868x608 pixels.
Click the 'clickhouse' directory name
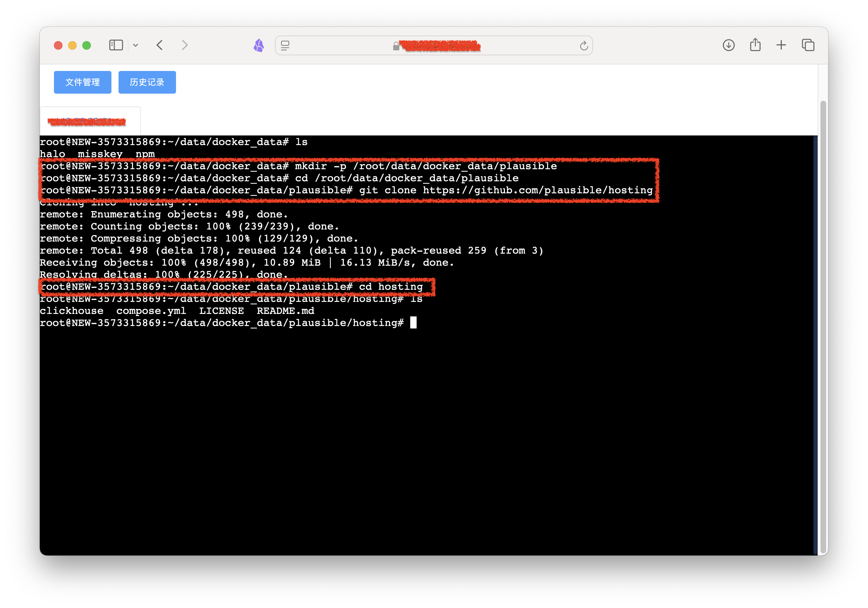pyautogui.click(x=71, y=311)
